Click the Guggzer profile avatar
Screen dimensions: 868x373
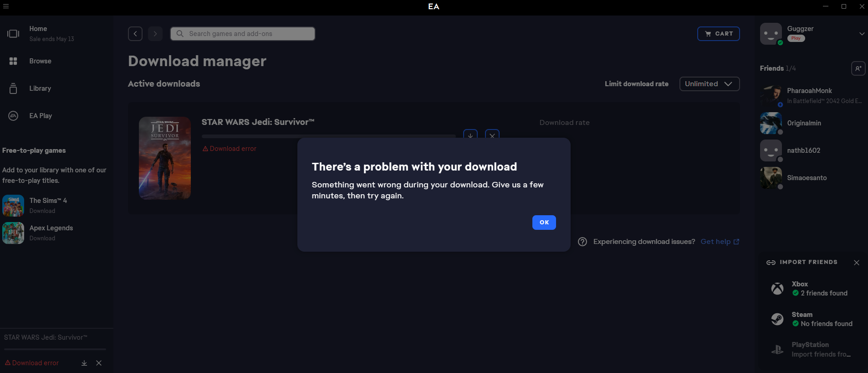click(771, 34)
